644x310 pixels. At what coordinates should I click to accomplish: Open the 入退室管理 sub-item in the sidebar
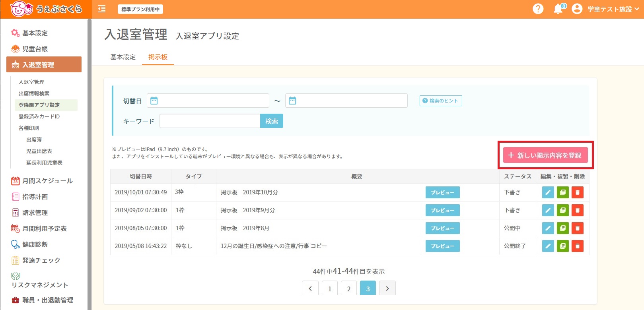(x=31, y=82)
